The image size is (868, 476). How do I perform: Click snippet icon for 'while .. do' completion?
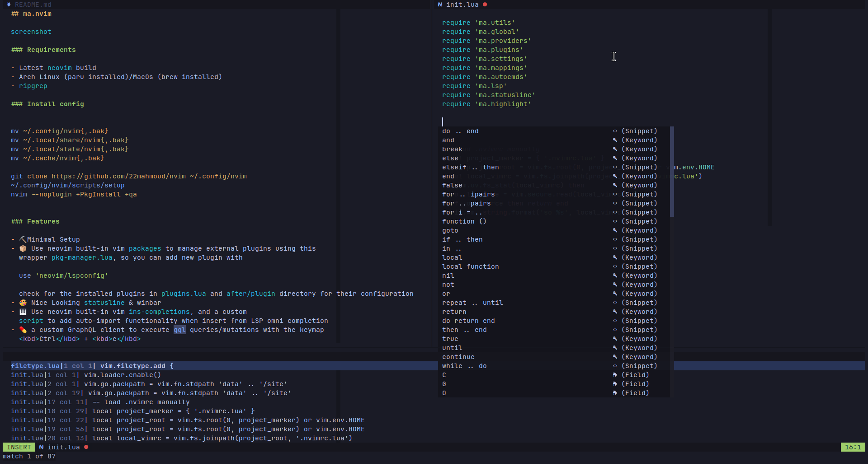click(x=615, y=366)
